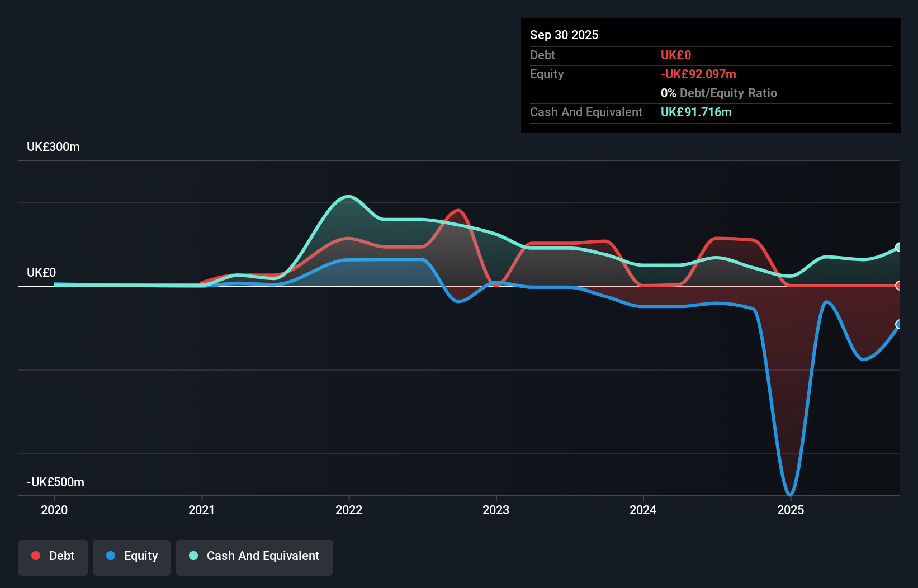Click the 2023 x-axis label
The height and width of the screenshot is (588, 918).
click(x=496, y=510)
